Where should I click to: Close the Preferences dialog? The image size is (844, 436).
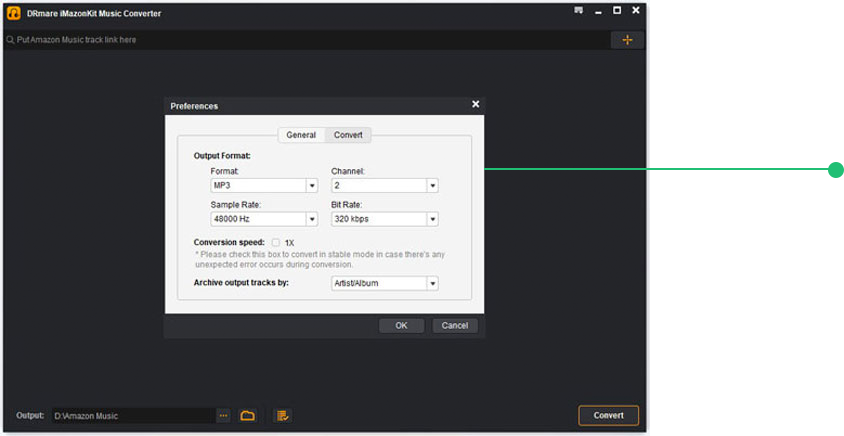pyautogui.click(x=475, y=104)
